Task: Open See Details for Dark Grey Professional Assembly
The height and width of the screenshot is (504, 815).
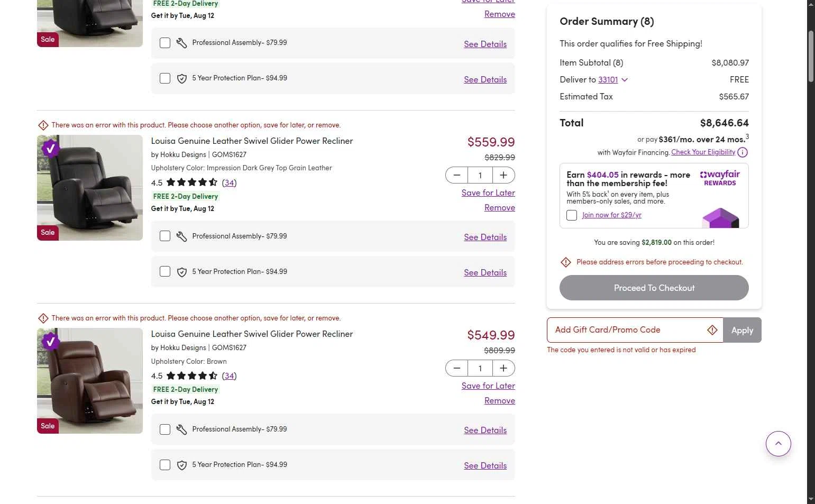Action: 485,237
